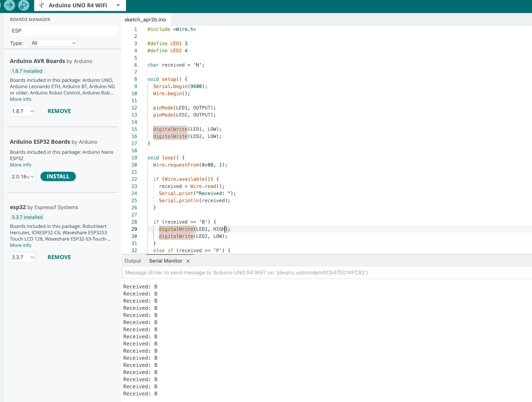This screenshot has height=402, width=532.
Task: Install the Arduino ESP32 Boards package
Action: 58,176
